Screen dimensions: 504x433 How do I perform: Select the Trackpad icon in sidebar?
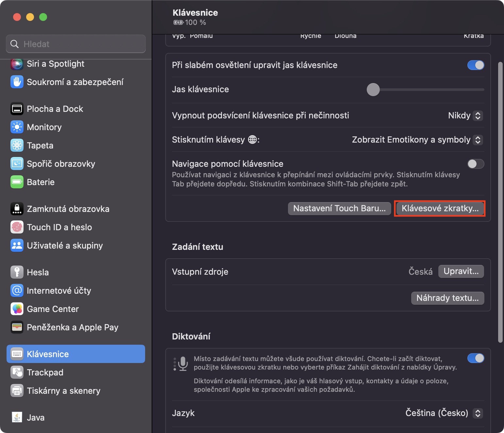pos(17,372)
